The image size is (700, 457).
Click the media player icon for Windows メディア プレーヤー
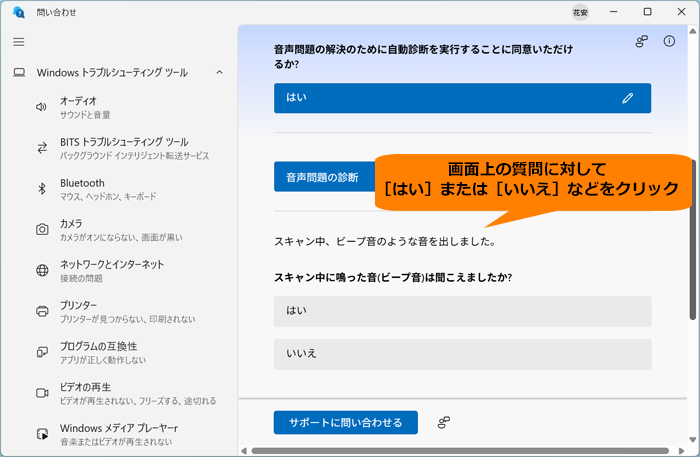click(42, 434)
